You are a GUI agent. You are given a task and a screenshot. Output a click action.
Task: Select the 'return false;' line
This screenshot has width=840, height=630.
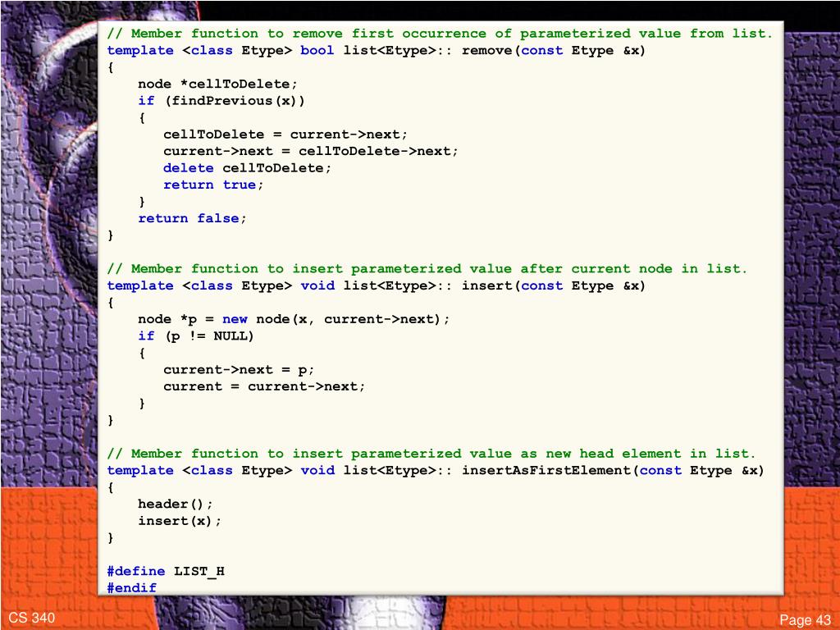pyautogui.click(x=192, y=218)
